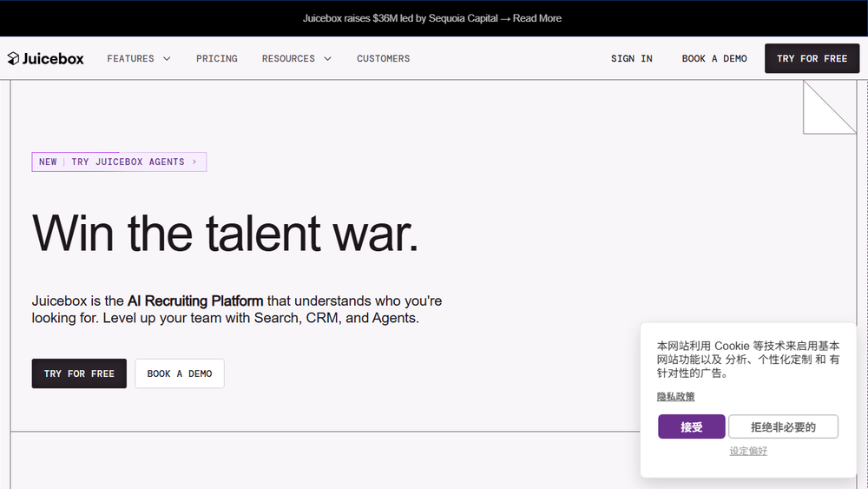This screenshot has height=489, width=868.
Task: Click Book a Demo in the navbar
Action: click(714, 58)
